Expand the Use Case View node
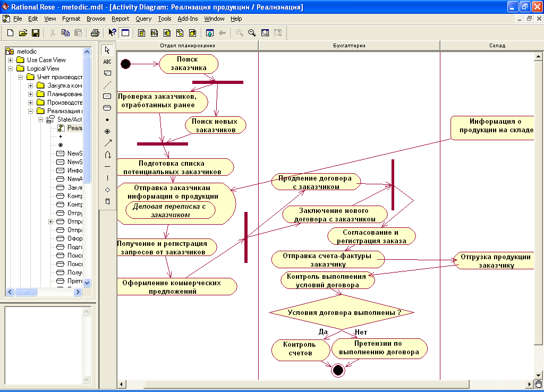544x392 pixels. 11,60
